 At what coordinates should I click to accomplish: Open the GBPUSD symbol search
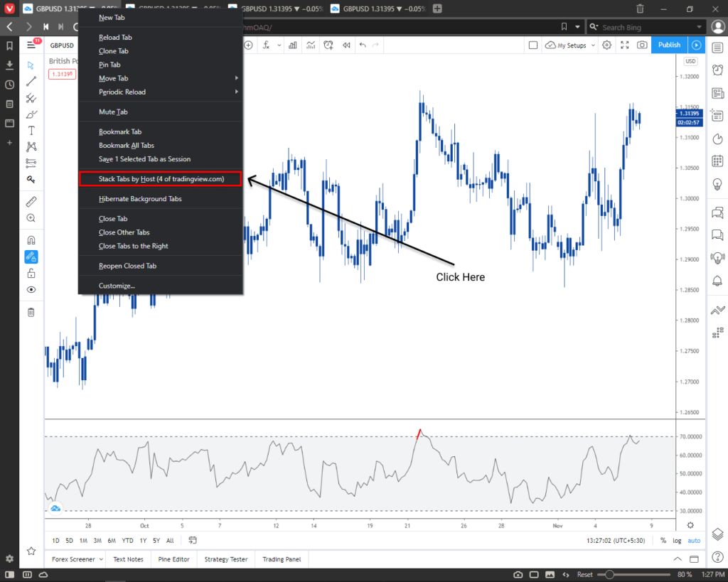tap(62, 45)
